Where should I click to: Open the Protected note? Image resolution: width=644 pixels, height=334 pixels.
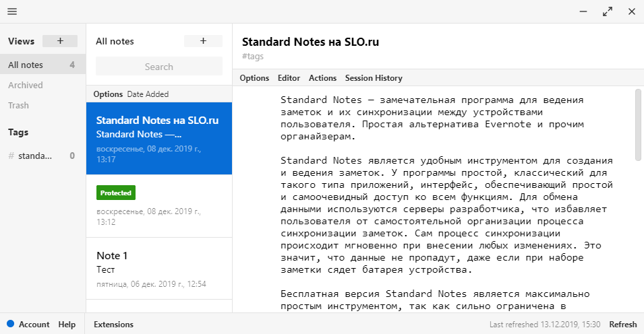pos(159,206)
